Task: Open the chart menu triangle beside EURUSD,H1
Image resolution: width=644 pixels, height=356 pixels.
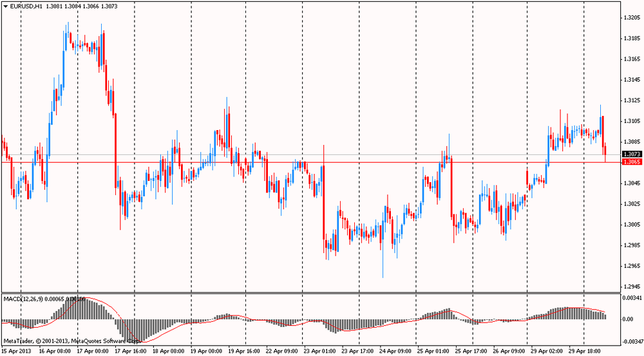Action: click(x=5, y=6)
